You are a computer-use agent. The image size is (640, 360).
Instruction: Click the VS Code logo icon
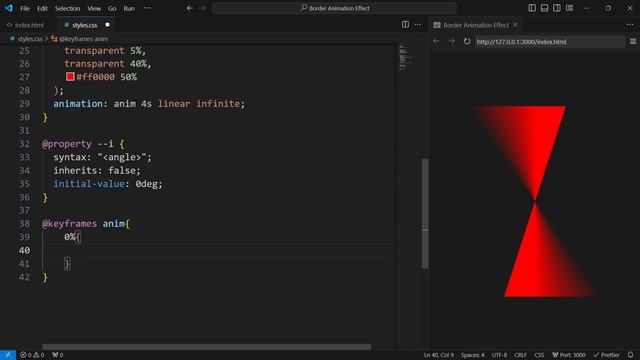[x=9, y=8]
